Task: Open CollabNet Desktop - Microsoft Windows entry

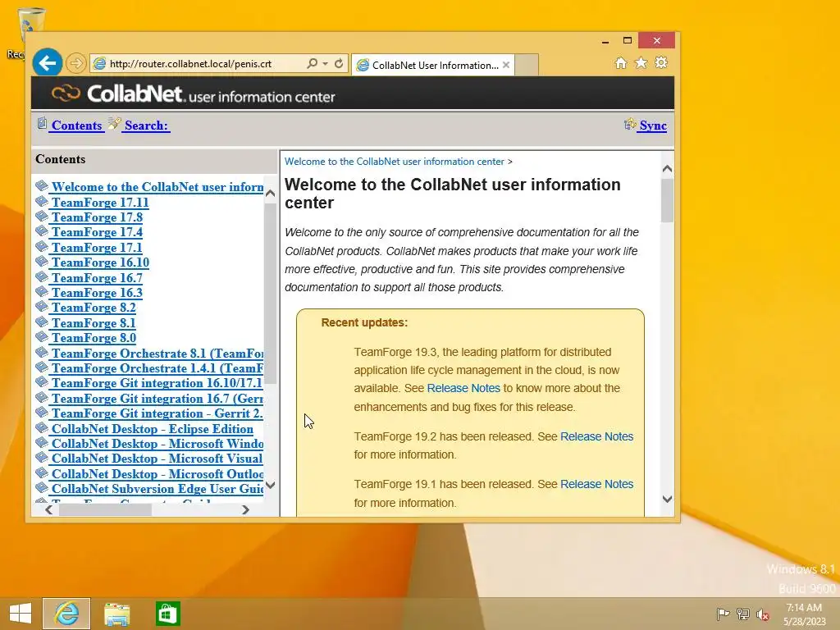Action: [x=157, y=444]
